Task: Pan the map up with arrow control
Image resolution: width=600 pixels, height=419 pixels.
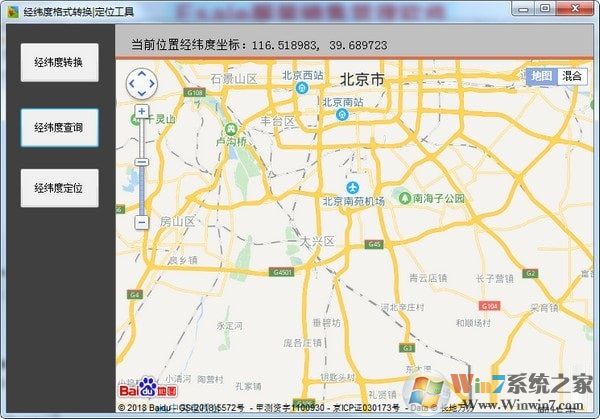Action: coord(143,73)
